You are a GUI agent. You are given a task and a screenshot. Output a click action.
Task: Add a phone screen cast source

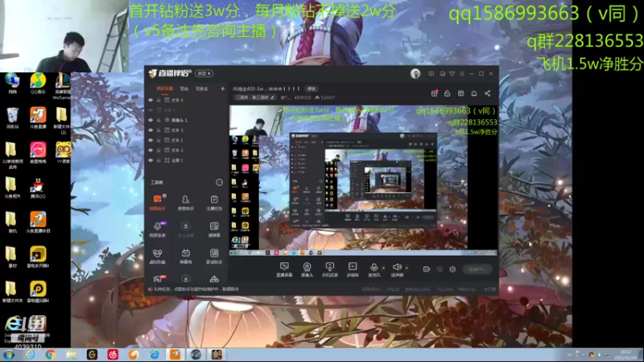pos(330,269)
